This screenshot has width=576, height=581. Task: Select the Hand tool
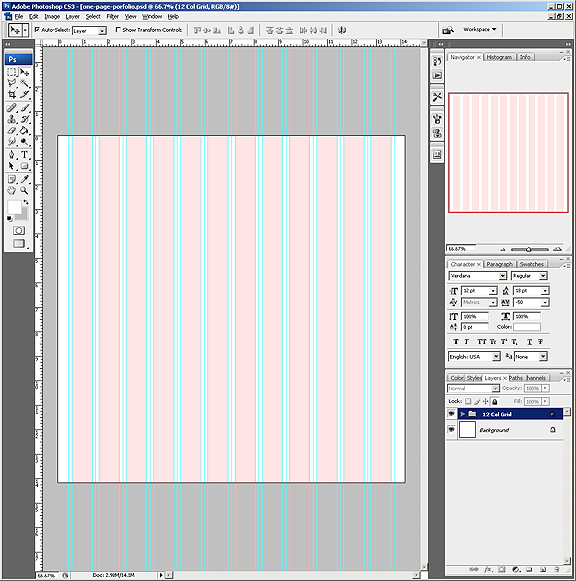[x=11, y=190]
